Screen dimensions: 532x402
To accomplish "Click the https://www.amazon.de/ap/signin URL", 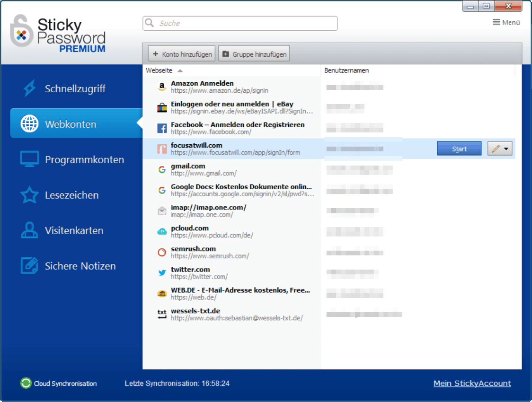I will tap(219, 90).
